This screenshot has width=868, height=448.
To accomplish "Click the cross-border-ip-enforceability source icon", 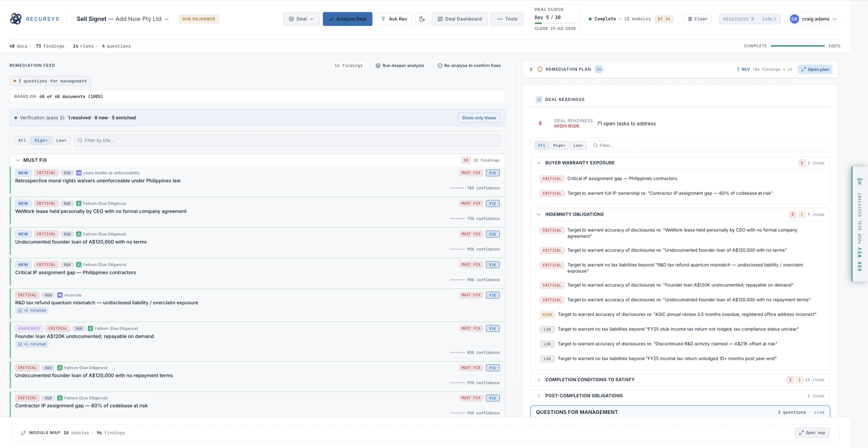I will click(79, 173).
